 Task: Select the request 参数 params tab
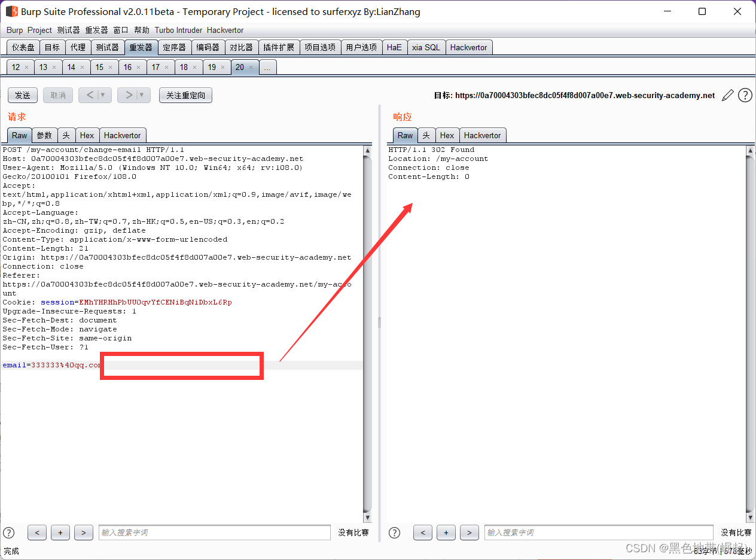[44, 135]
